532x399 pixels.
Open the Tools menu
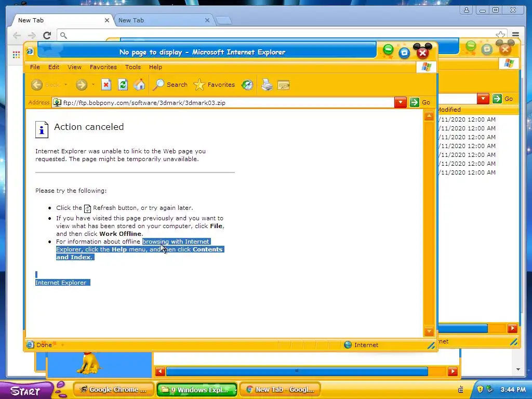pyautogui.click(x=132, y=67)
